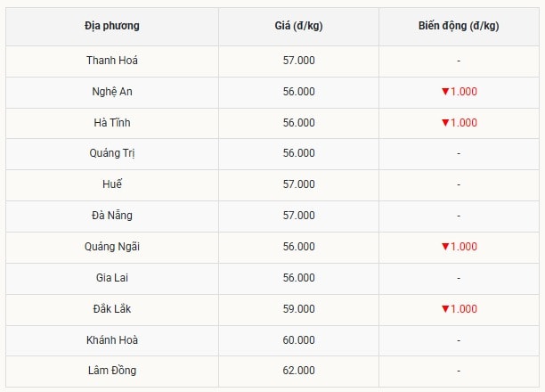Click the red down arrow in Nghệ An row
The height and width of the screenshot is (392, 545).
click(x=445, y=92)
